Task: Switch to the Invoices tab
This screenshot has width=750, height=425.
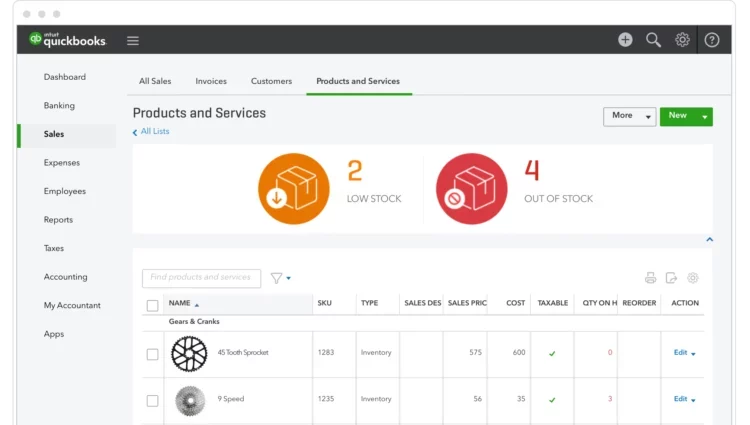Action: [211, 81]
